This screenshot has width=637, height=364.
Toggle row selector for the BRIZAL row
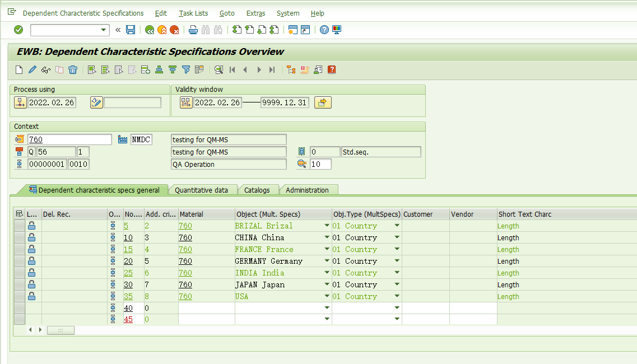[x=20, y=226]
